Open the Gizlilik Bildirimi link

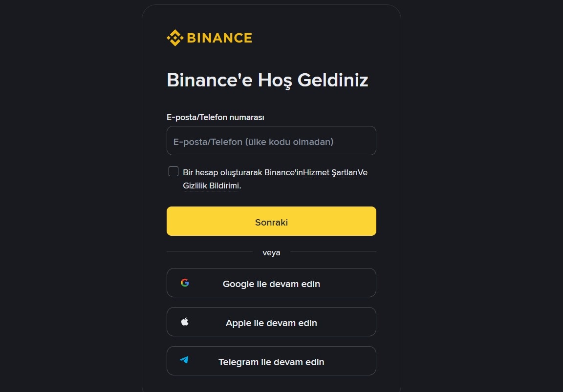[211, 186]
